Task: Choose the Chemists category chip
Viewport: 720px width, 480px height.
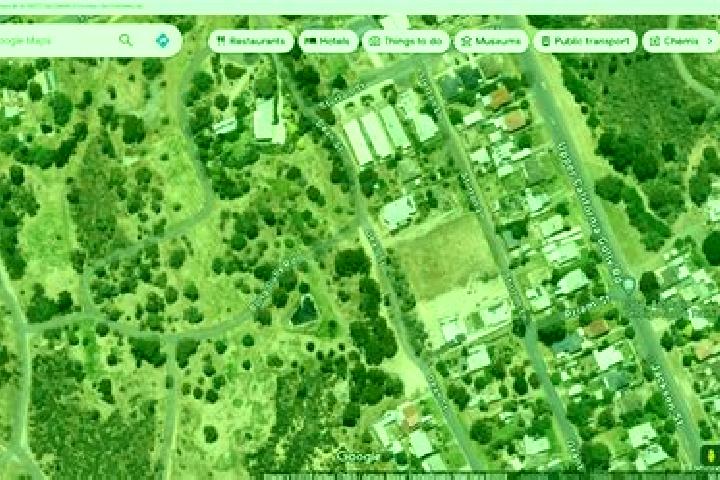Action: [x=675, y=41]
